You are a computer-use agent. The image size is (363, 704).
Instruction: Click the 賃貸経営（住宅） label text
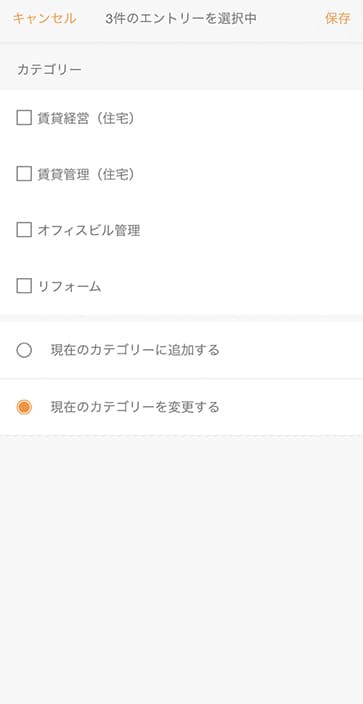point(86,118)
